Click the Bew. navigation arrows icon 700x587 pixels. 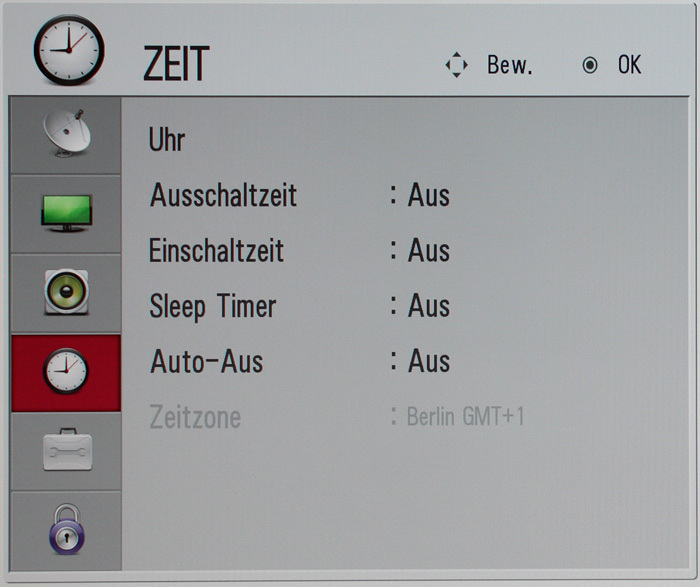click(x=457, y=65)
